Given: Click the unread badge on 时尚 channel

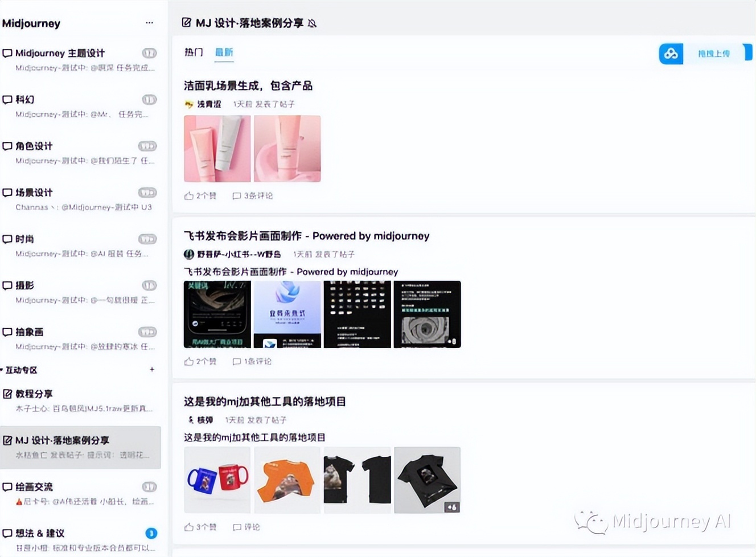Looking at the screenshot, I should click(147, 239).
